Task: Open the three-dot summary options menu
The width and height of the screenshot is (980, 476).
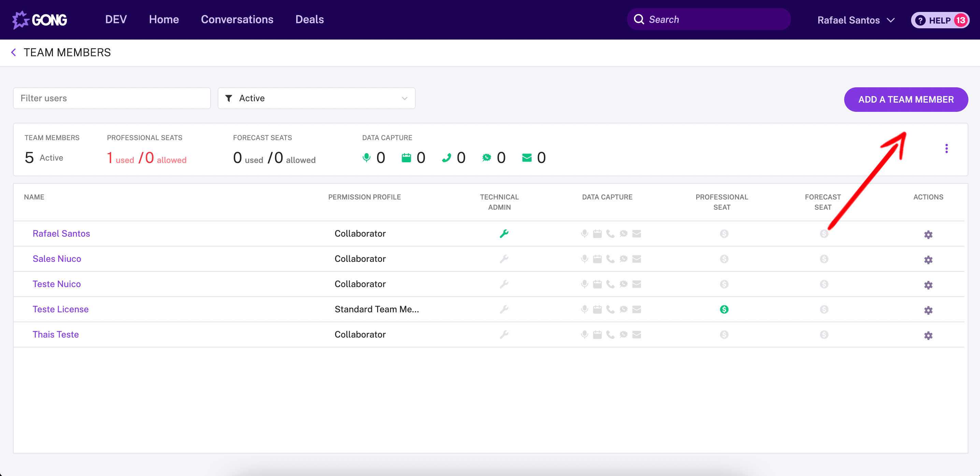Action: pos(946,149)
